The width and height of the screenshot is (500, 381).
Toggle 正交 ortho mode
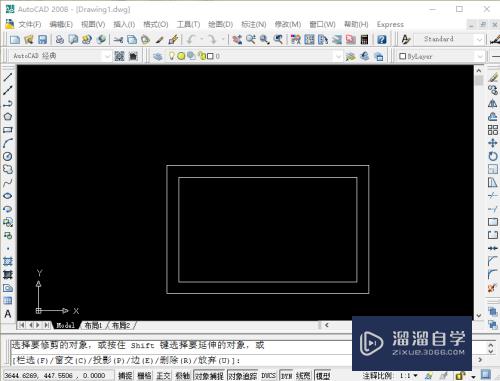point(163,376)
